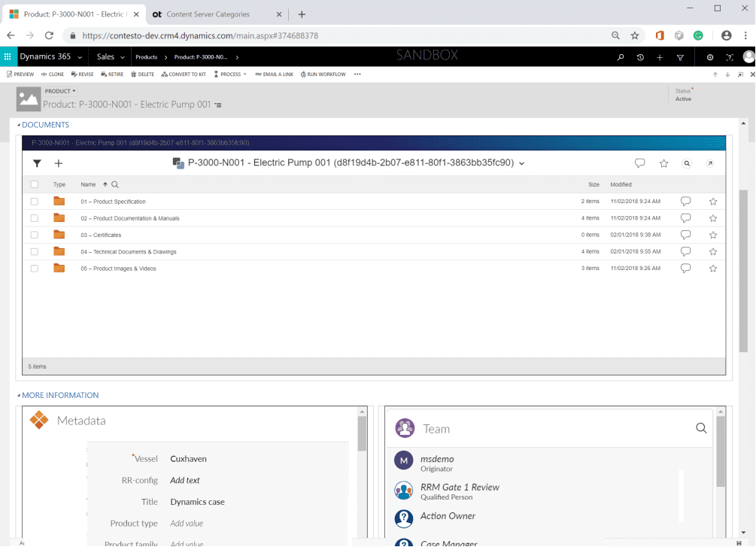The width and height of the screenshot is (756, 547).
Task: Check the 01 – Product Specification folder
Action: 34,201
